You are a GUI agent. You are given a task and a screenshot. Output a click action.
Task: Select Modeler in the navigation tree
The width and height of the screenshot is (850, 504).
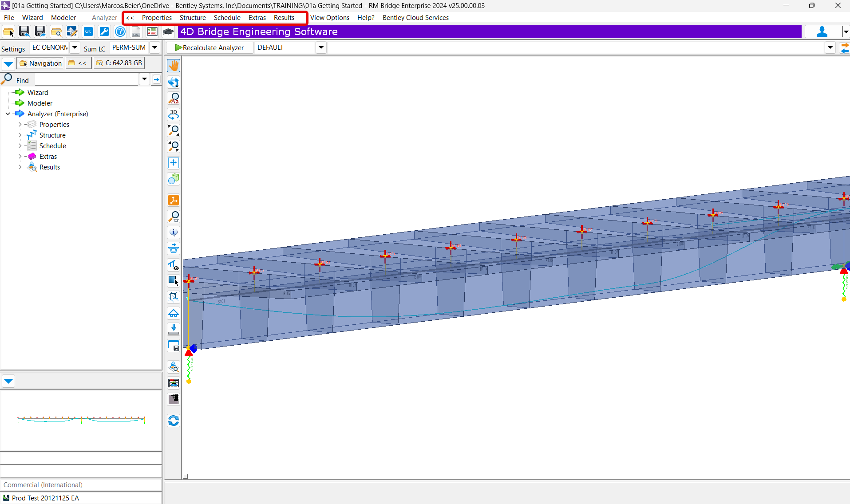point(40,103)
